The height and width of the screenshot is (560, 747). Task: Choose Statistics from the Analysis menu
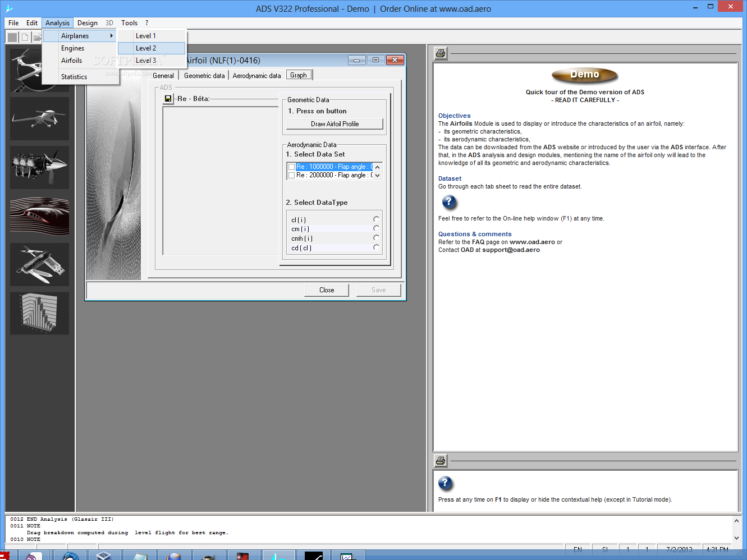74,77
